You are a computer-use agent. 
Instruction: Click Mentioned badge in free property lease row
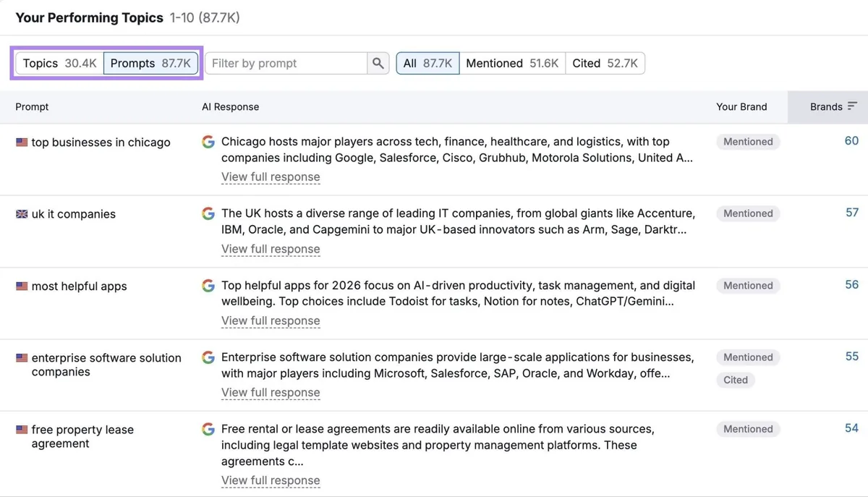click(x=748, y=429)
